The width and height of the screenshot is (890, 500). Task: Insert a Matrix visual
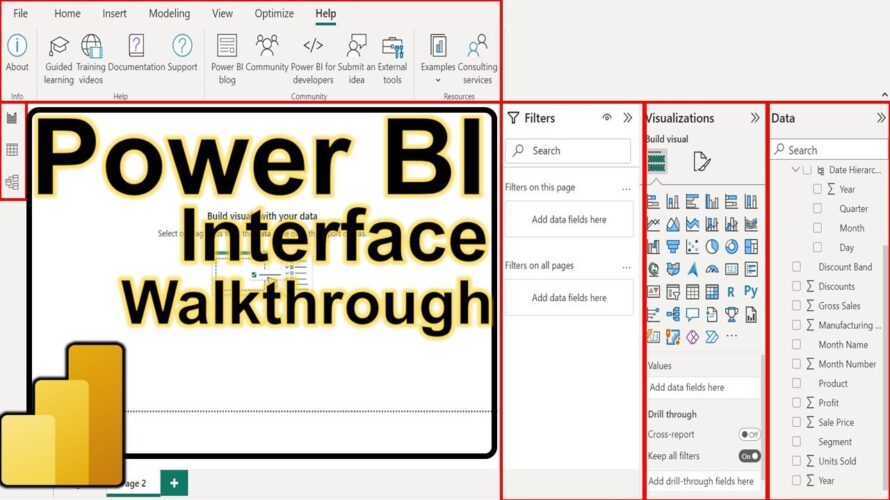point(712,292)
